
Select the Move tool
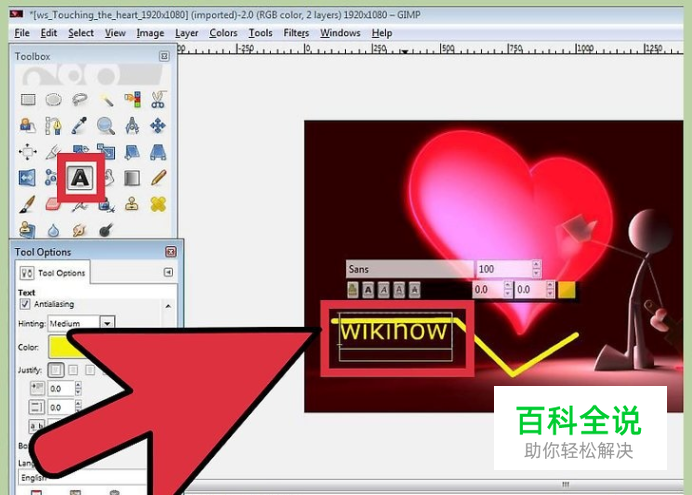[158, 126]
